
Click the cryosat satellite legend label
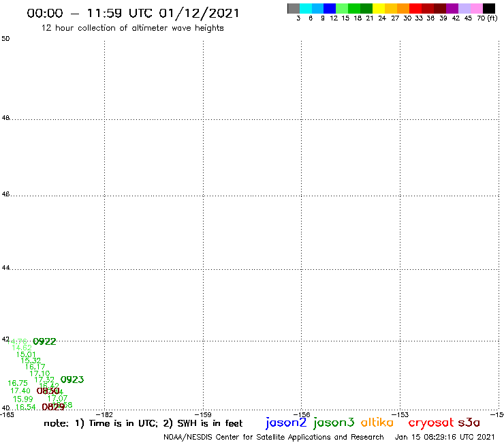tap(431, 423)
